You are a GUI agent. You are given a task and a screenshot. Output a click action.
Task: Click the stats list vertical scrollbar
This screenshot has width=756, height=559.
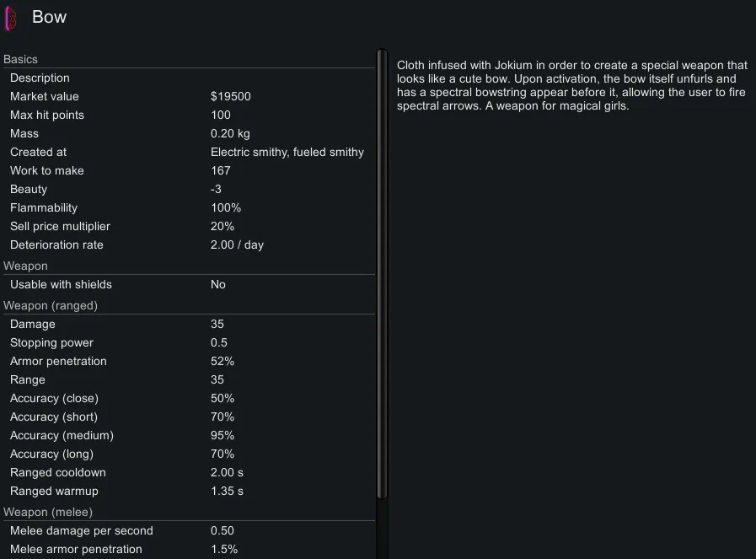(x=382, y=270)
